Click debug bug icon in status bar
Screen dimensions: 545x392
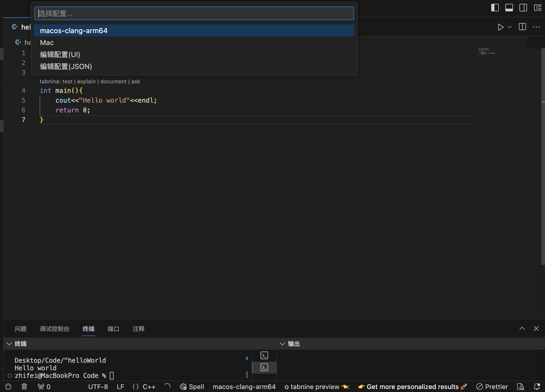tap(8, 387)
